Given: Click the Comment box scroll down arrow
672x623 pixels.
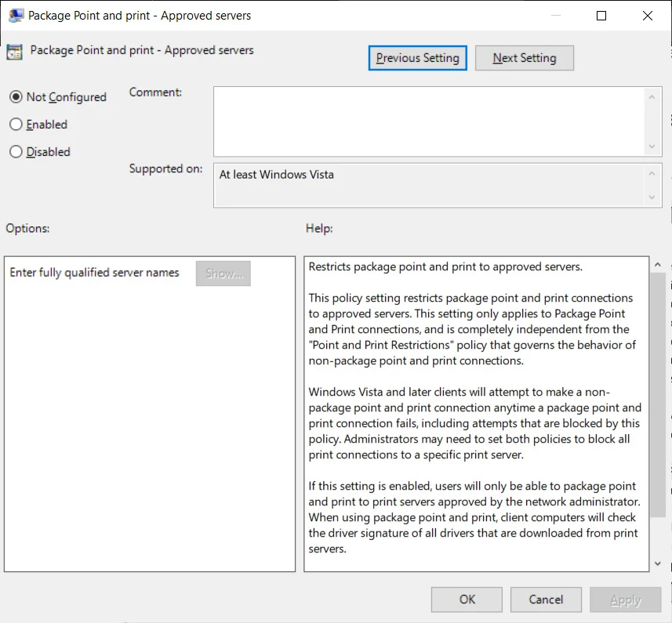Looking at the screenshot, I should tap(651, 147).
